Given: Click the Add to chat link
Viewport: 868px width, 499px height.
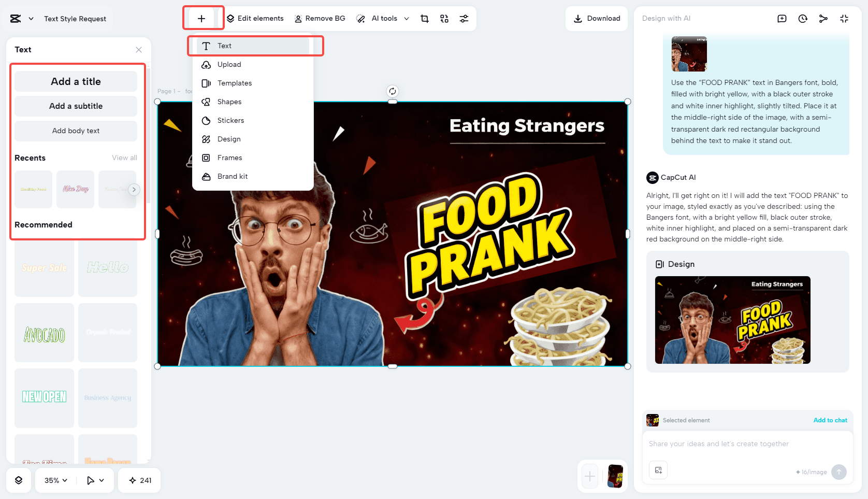Looking at the screenshot, I should pyautogui.click(x=830, y=420).
